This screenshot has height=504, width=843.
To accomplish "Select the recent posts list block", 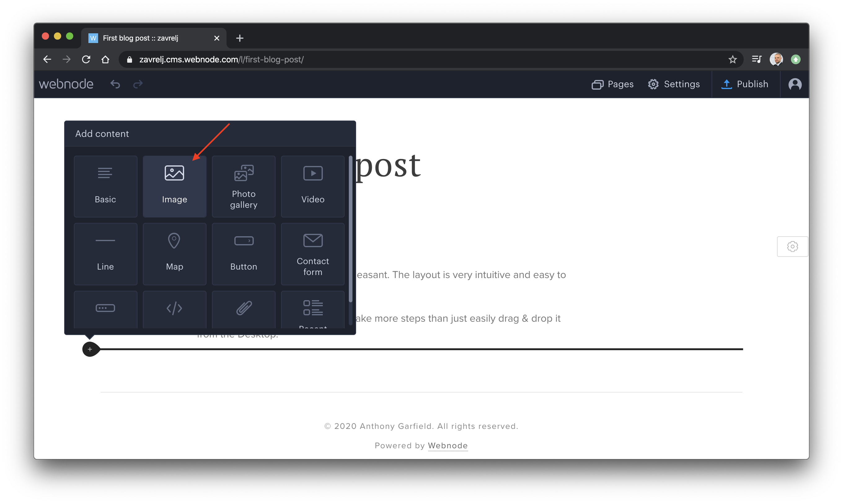I will (313, 309).
